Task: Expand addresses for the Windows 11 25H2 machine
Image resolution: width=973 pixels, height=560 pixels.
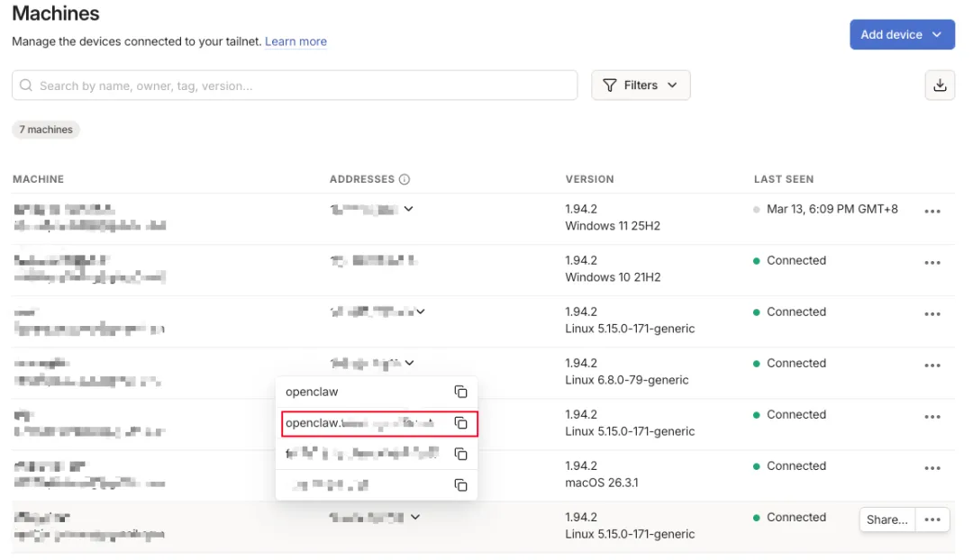Action: (x=409, y=209)
